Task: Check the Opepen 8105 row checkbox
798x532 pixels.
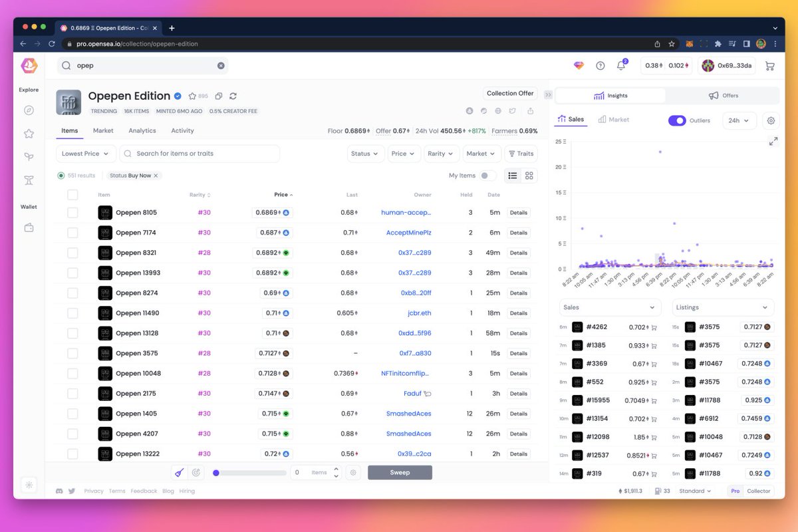Action: point(72,212)
